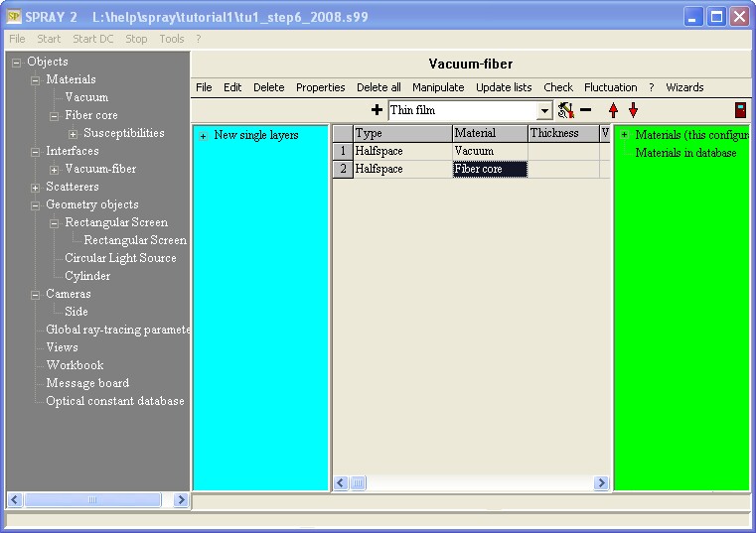Click the SPRAY application title bar icon
This screenshot has width=756, height=533.
click(x=14, y=17)
